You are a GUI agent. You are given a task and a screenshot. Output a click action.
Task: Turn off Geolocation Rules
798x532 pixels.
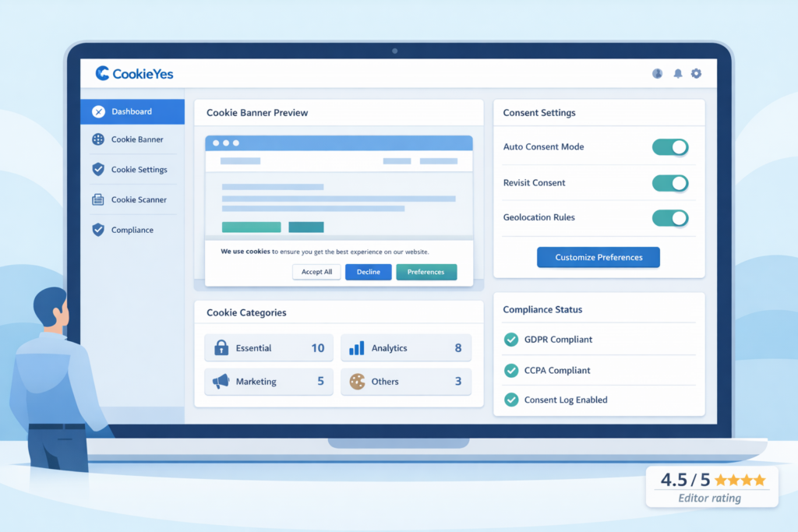(670, 219)
